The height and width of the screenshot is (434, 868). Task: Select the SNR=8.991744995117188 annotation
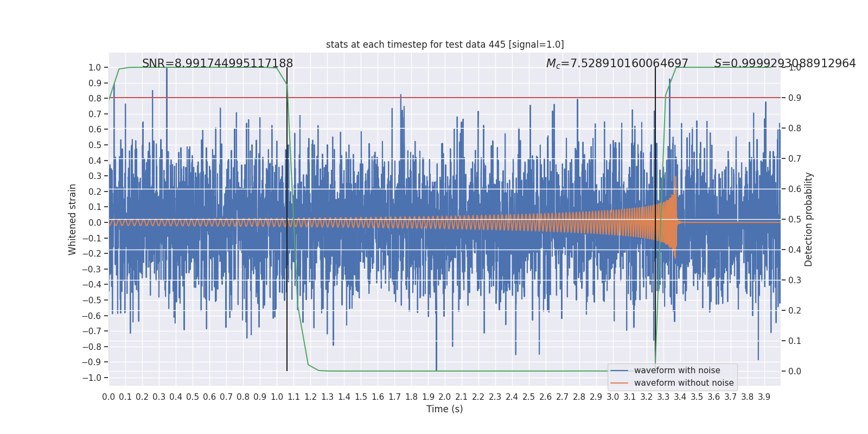click(218, 63)
